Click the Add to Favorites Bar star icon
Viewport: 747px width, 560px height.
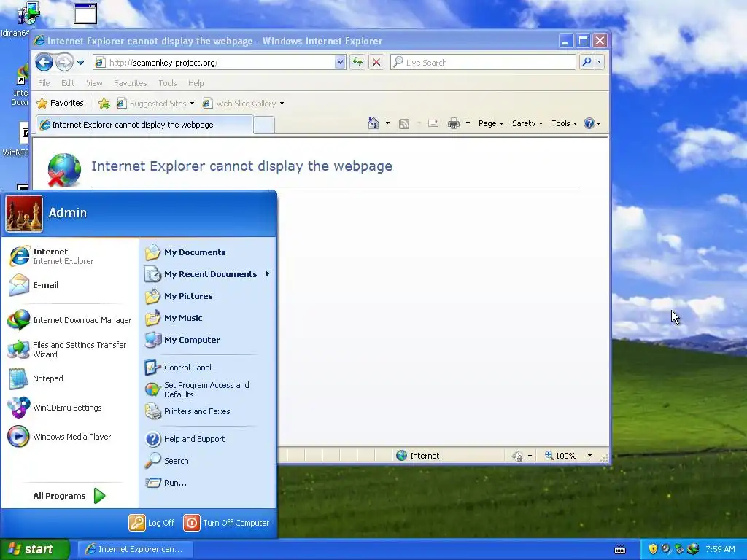(104, 103)
